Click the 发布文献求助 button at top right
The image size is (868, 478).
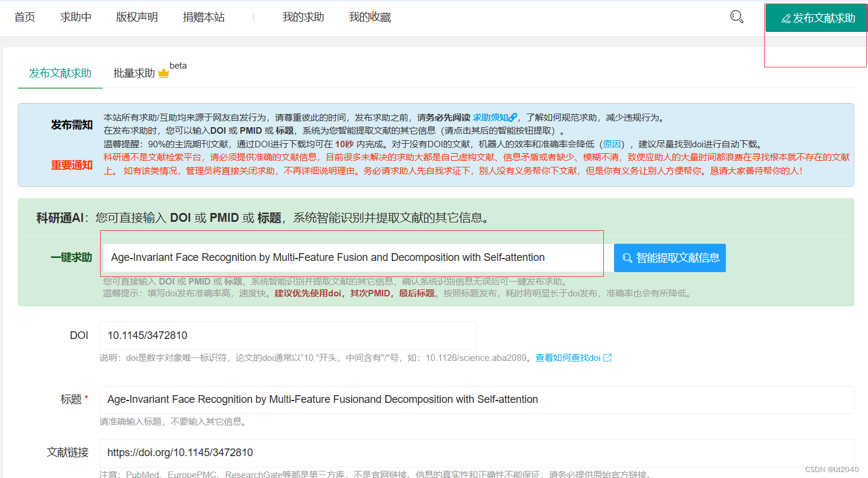click(x=817, y=18)
